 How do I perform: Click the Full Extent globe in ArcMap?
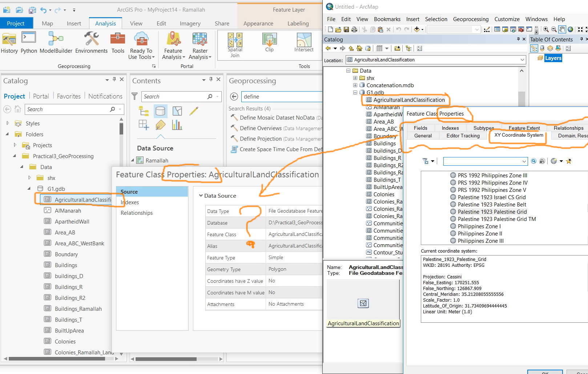[571, 29]
